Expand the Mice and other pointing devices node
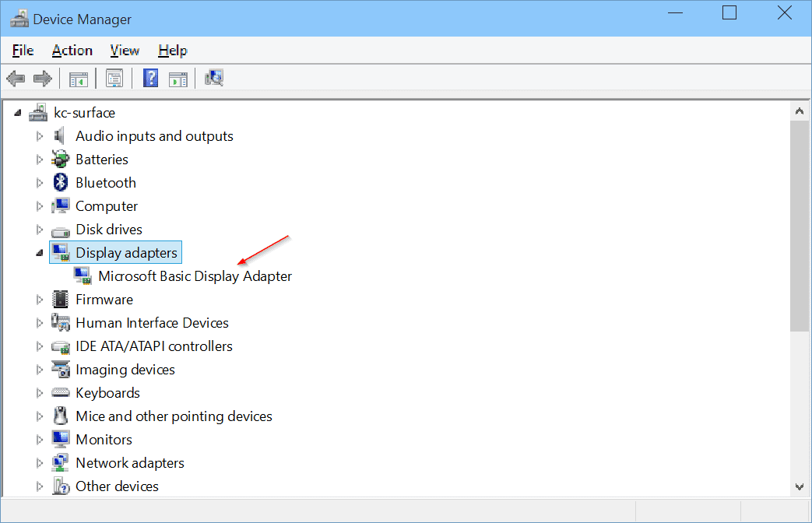This screenshot has width=812, height=523. pos(40,416)
